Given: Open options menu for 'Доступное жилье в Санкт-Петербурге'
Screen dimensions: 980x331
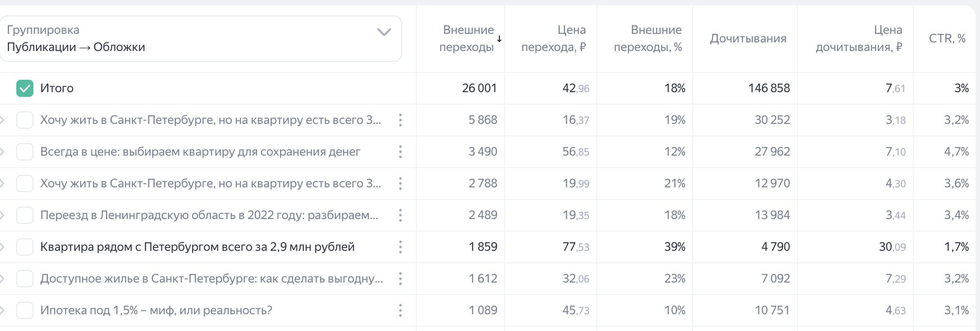Looking at the screenshot, I should (400, 279).
